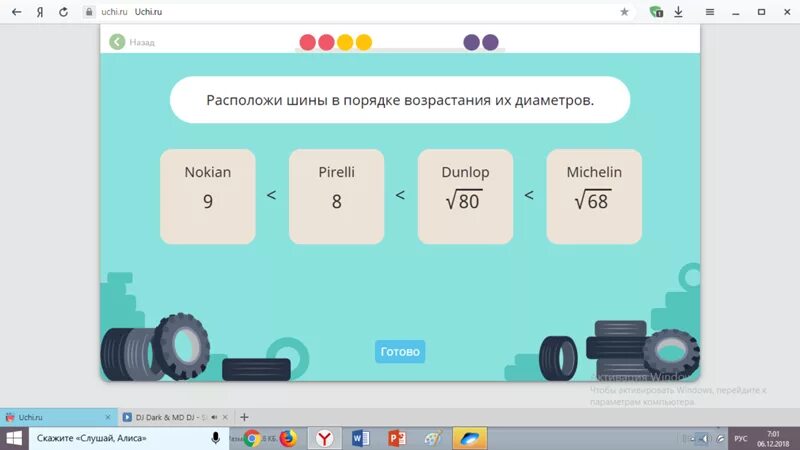The image size is (800, 450).
Task: Click the Готово button
Action: 400,352
